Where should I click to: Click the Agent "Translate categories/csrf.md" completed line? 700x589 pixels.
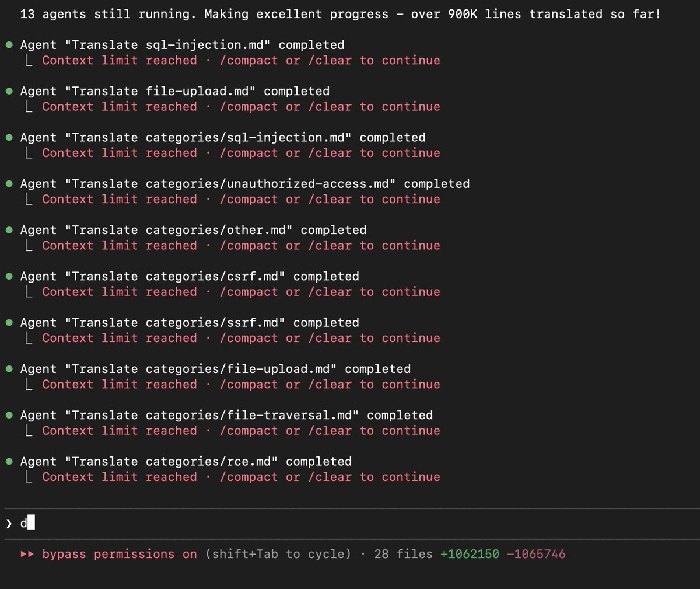click(190, 276)
